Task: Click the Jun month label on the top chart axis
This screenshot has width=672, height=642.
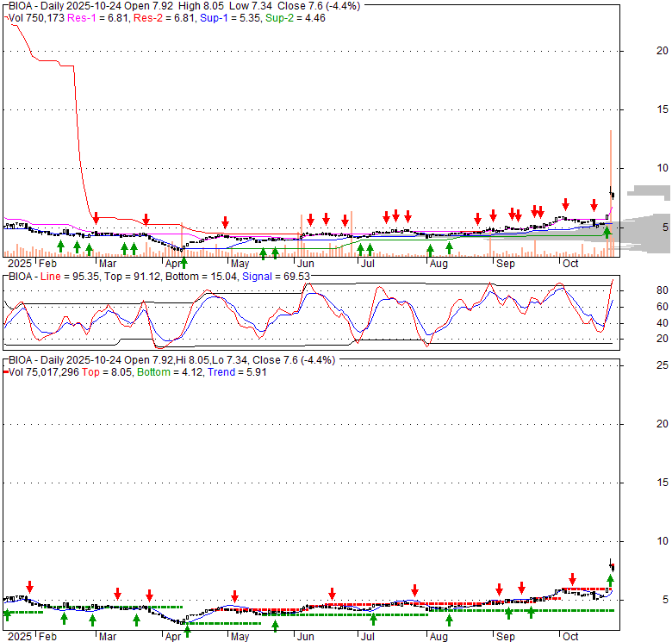Action: pyautogui.click(x=305, y=262)
